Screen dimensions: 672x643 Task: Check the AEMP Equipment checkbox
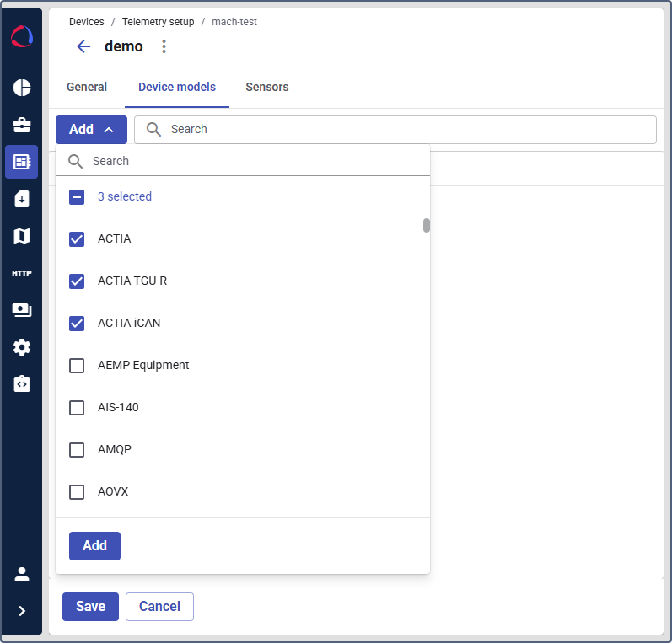77,365
